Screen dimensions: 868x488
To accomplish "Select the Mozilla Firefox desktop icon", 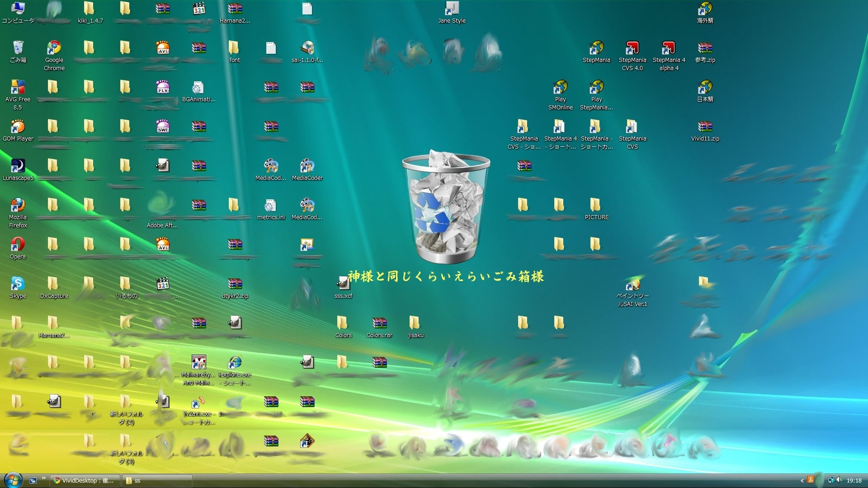I will coord(18,206).
